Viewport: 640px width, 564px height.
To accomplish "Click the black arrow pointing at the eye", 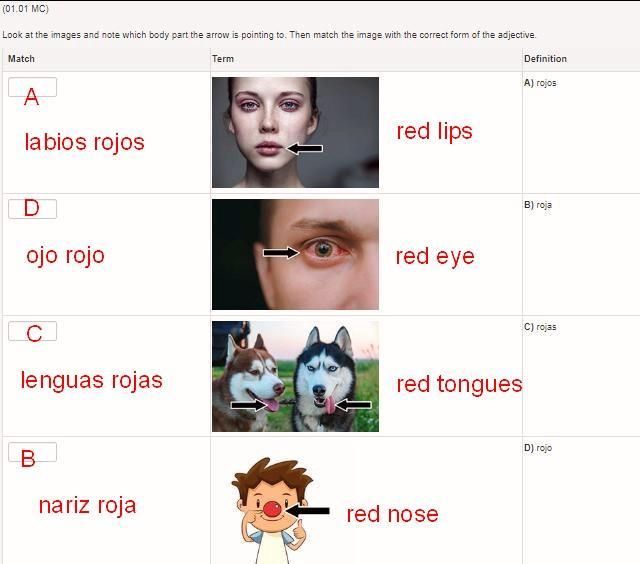I will pos(281,253).
